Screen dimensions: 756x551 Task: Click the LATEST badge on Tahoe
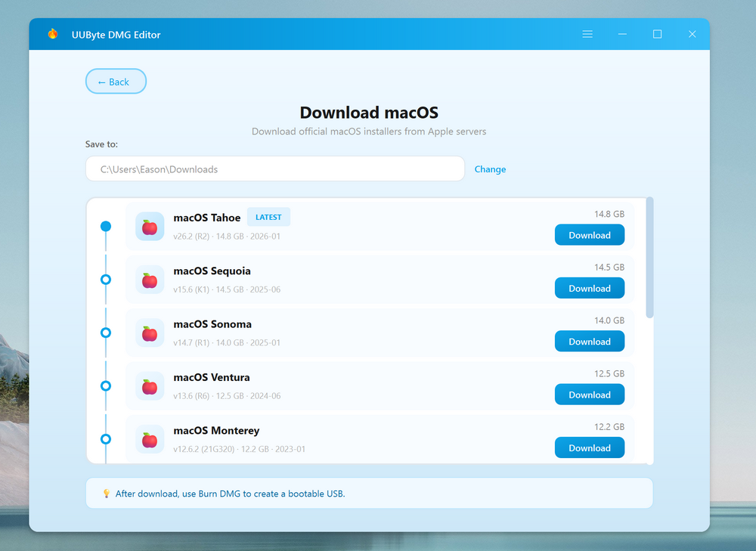(x=268, y=218)
